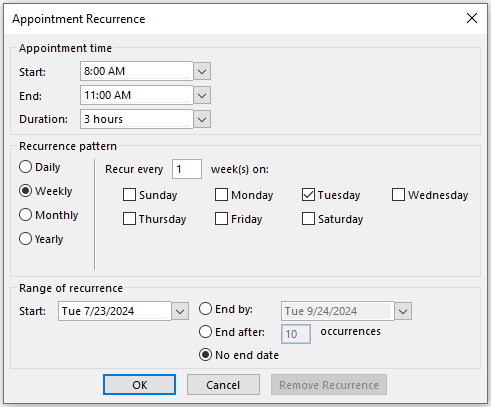Open the Start time dropdown arrow

[202, 71]
